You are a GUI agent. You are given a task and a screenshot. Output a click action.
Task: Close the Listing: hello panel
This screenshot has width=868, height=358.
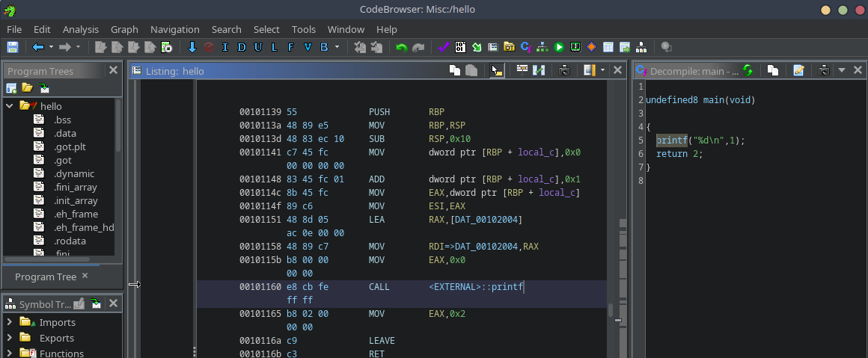618,70
